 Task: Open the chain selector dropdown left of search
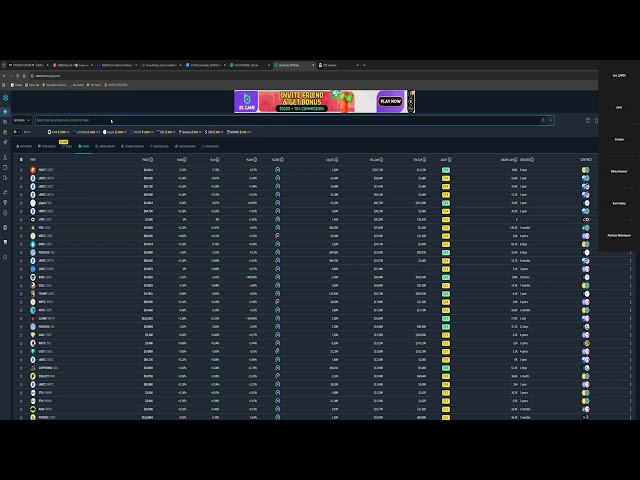tap(22, 120)
